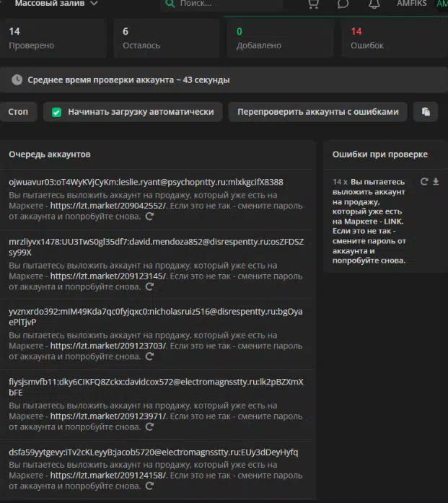Open the lzt.market/209123145 link
The width and height of the screenshot is (448, 503).
point(108,276)
